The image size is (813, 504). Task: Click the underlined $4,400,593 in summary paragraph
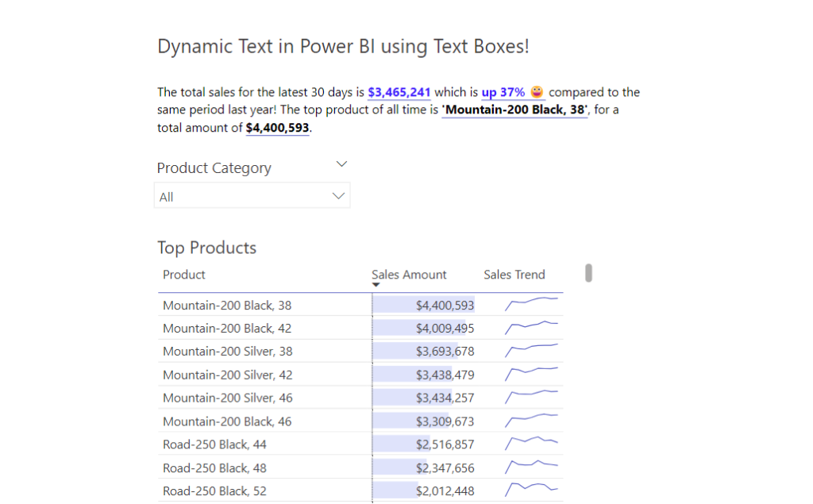coord(277,127)
